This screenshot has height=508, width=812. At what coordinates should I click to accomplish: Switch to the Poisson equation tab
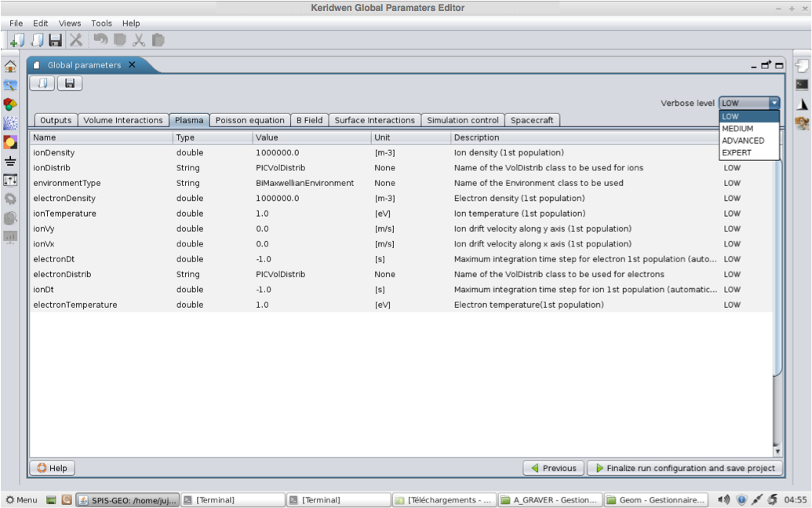[249, 120]
